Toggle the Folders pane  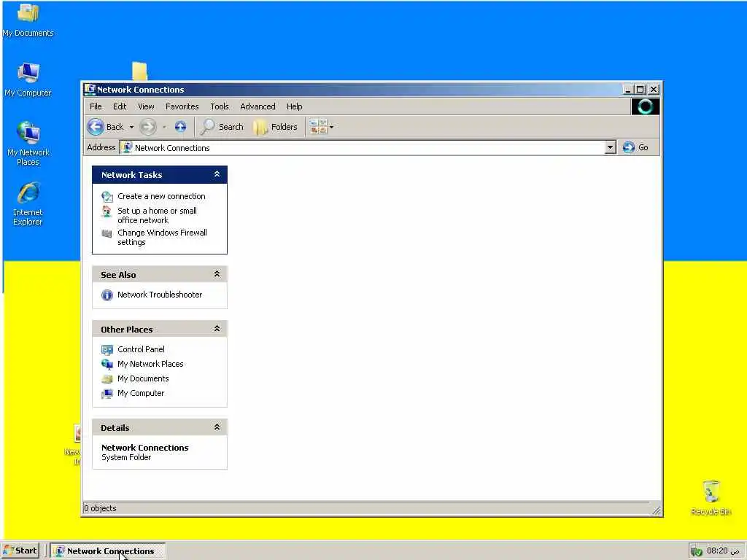coord(275,127)
